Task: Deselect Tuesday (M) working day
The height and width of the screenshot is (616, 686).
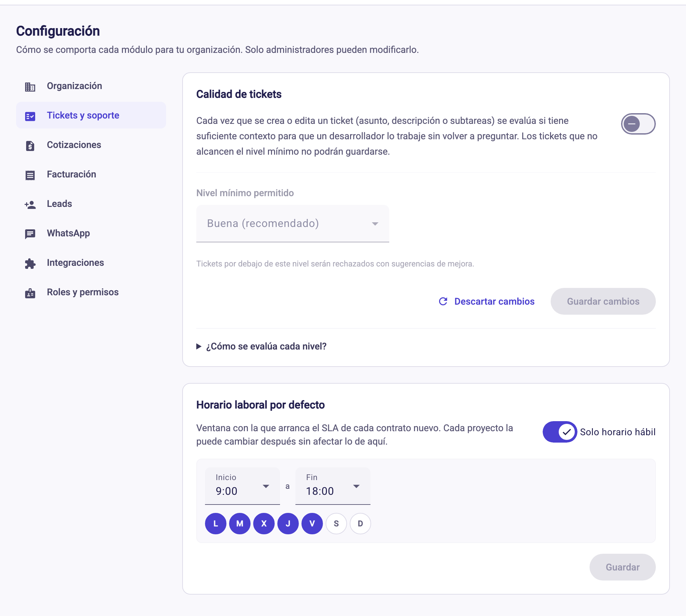Action: tap(240, 524)
